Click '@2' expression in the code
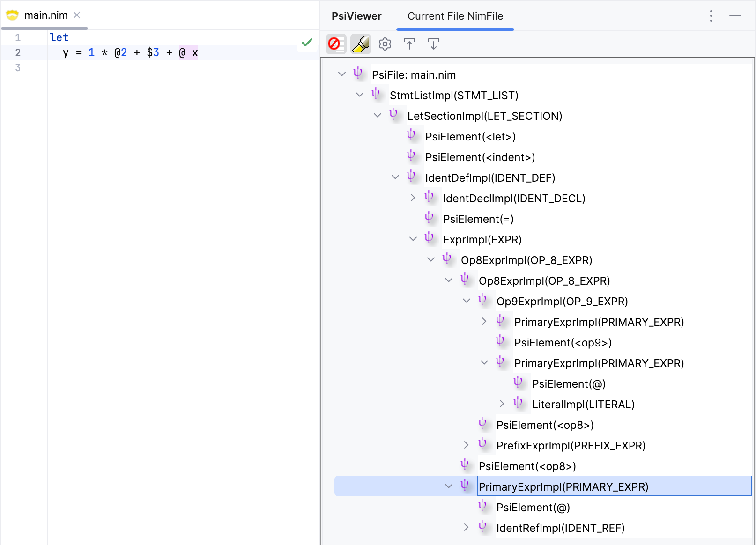 tap(120, 52)
